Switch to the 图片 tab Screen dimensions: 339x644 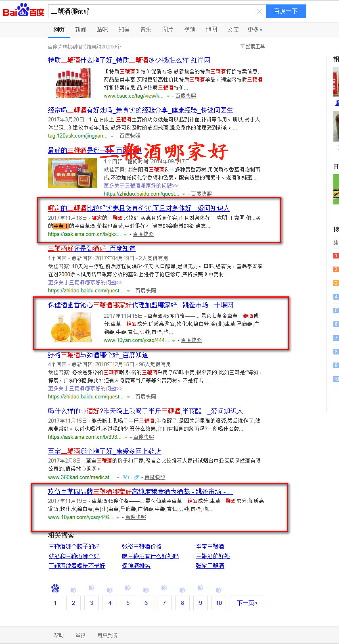click(167, 29)
